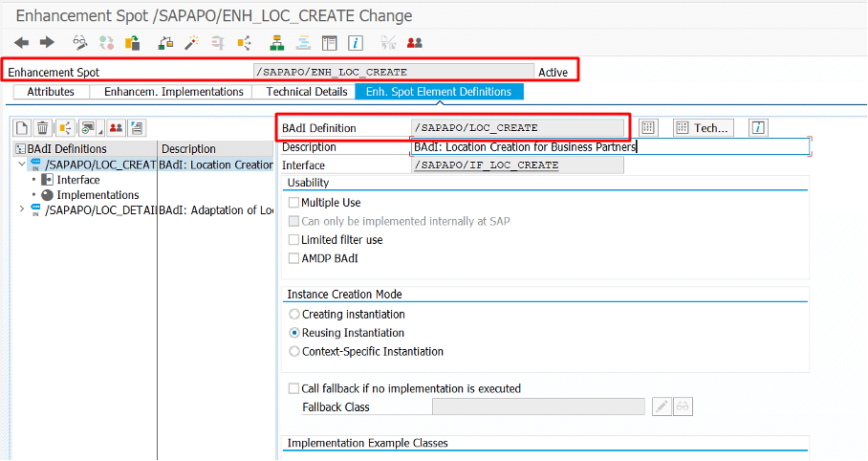Select Reusing Instantiation radio button
Image resolution: width=868 pixels, height=461 pixels.
[x=294, y=333]
